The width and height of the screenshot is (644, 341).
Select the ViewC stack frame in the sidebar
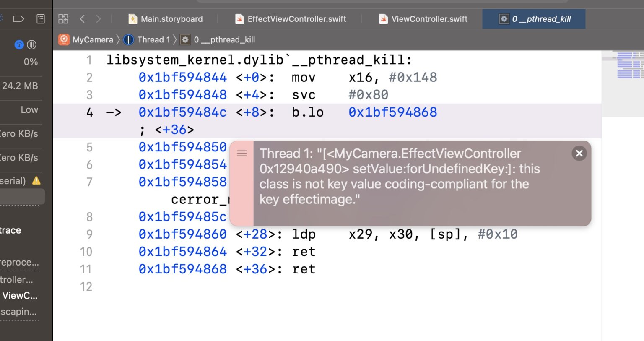19,295
